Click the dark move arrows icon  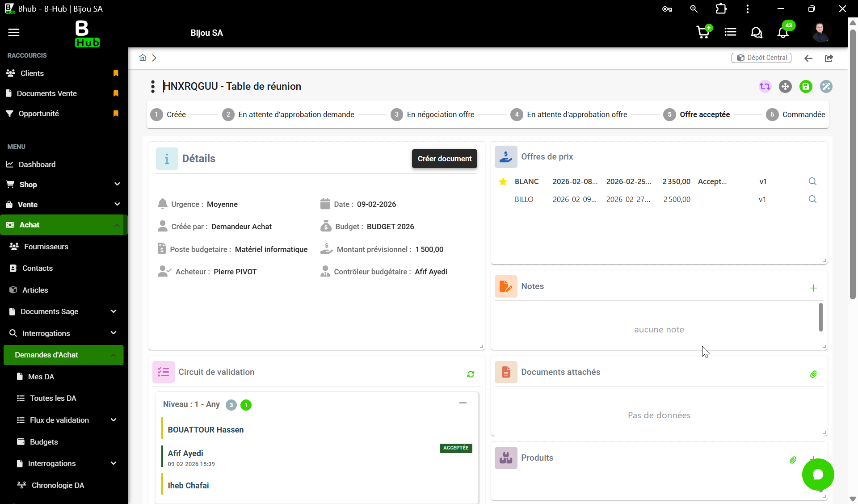(x=785, y=86)
